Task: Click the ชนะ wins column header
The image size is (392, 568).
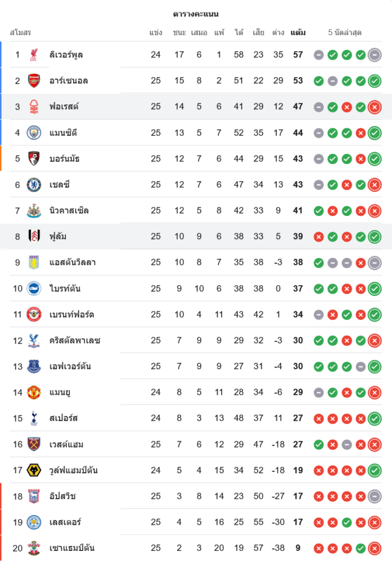Action: 180,32
